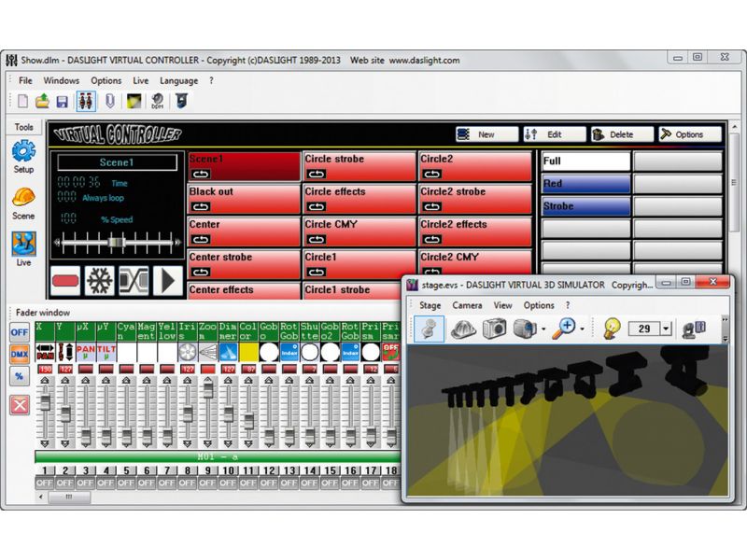The width and height of the screenshot is (747, 560).
Task: Click the PAN icon on the X channel
Action: click(45, 353)
